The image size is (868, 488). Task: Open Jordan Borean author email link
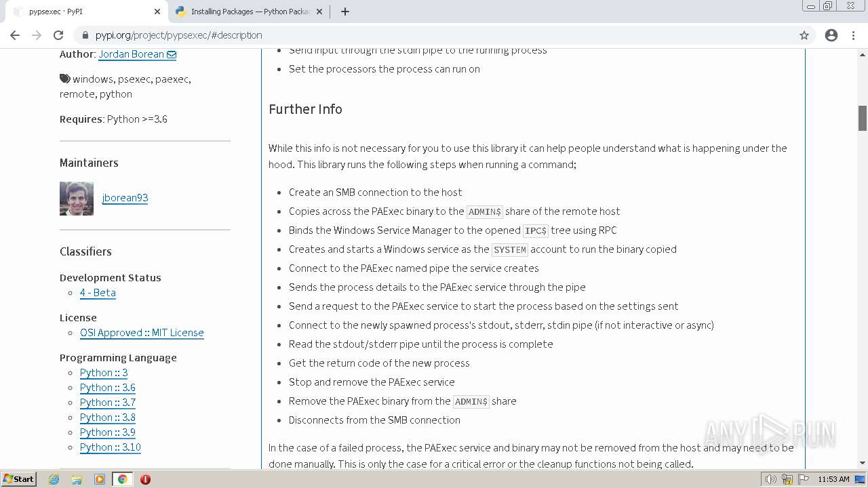click(137, 54)
